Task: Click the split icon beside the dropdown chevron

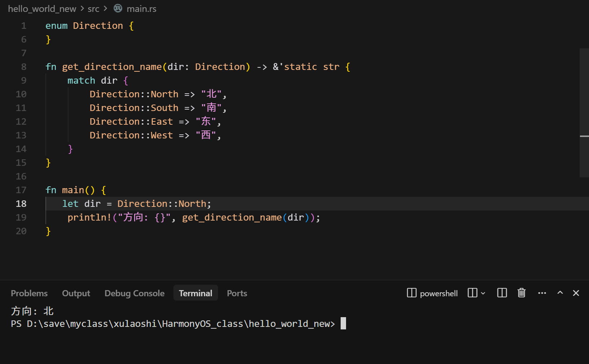Action: [x=472, y=293]
